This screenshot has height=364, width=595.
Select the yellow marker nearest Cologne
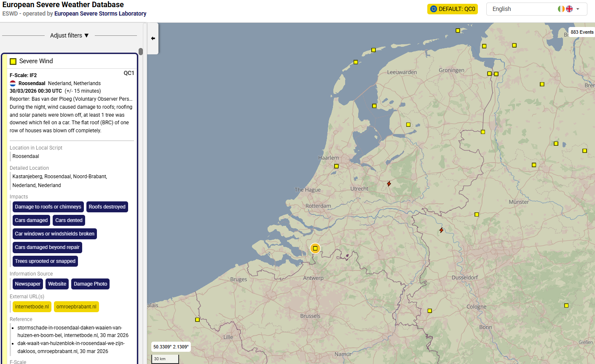(430, 311)
